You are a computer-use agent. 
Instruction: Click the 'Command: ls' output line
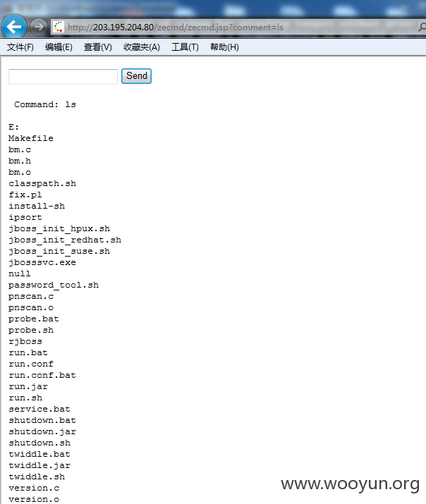click(x=45, y=104)
